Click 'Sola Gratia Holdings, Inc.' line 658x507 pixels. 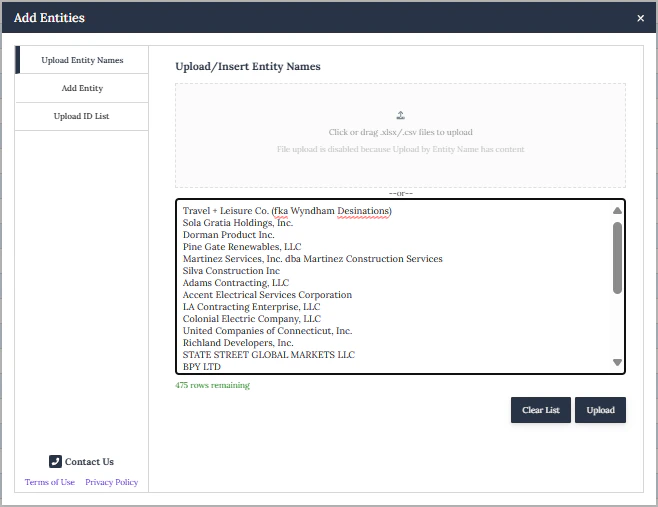coord(238,223)
